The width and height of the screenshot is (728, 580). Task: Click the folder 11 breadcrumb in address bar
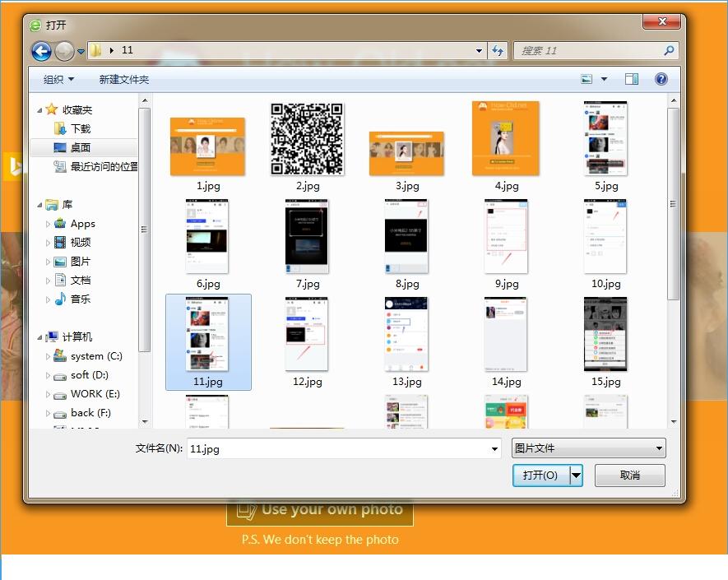coord(128,50)
